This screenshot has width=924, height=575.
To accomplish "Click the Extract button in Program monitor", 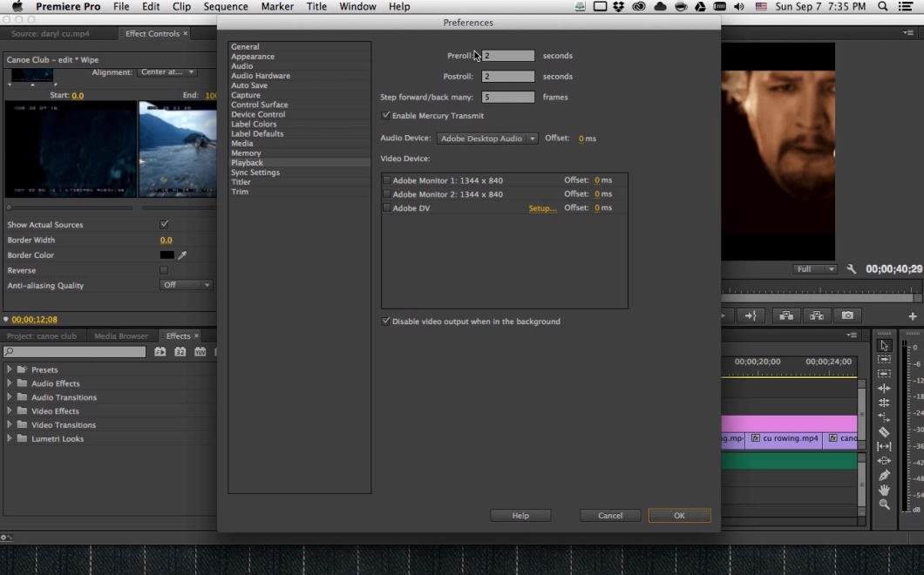I will [x=817, y=315].
